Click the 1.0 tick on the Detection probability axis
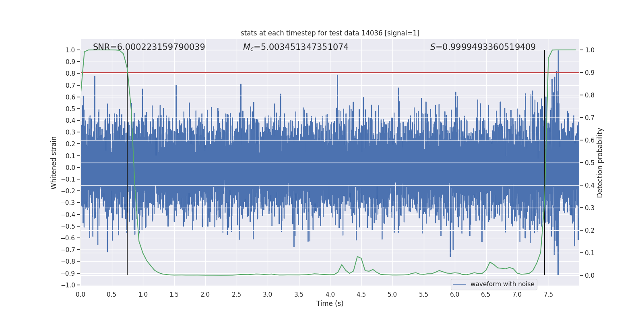Viewport: 644px width, 322px height. (x=589, y=50)
